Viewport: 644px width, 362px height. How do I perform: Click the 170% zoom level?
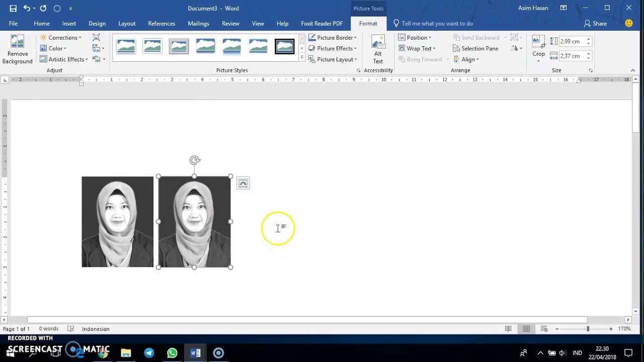pyautogui.click(x=624, y=329)
